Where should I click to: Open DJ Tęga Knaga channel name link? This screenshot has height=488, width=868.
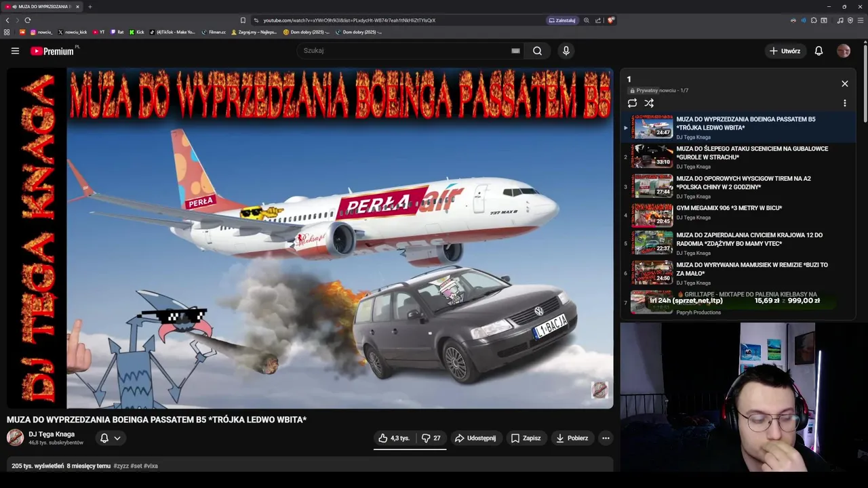52,434
